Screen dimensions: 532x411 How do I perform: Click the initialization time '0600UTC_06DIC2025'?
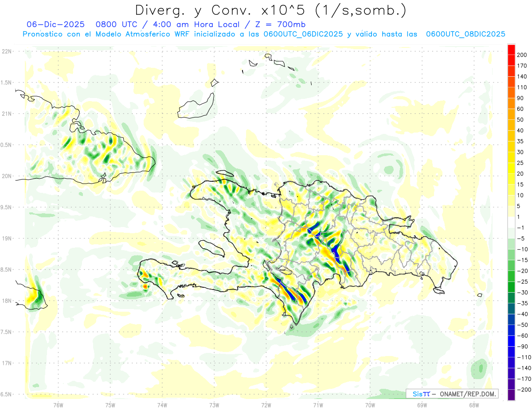click(x=303, y=34)
